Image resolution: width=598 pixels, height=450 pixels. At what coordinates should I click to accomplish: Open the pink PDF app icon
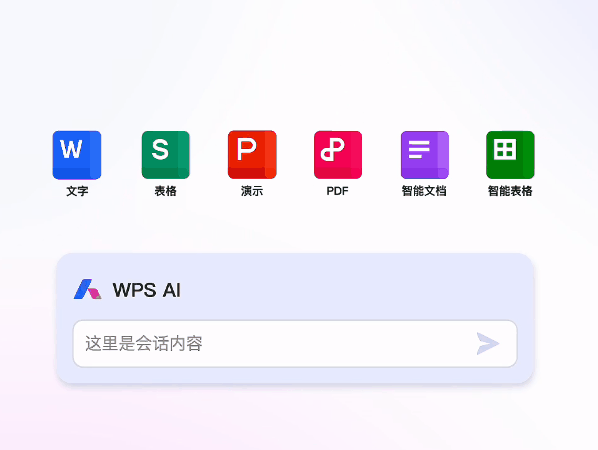tap(338, 155)
